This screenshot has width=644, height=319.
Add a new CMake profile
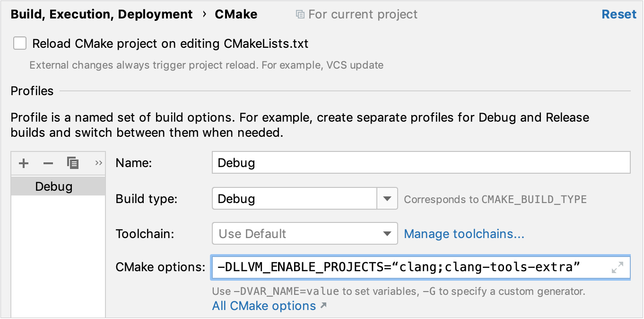click(x=23, y=163)
